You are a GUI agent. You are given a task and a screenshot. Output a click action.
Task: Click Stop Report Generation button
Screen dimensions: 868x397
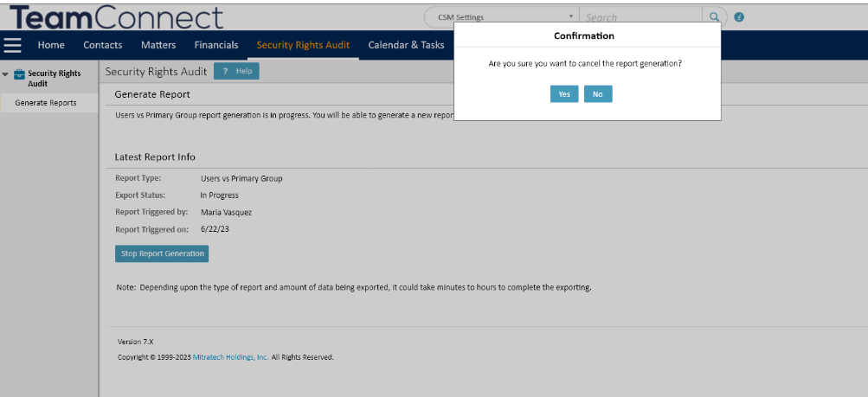(x=162, y=253)
